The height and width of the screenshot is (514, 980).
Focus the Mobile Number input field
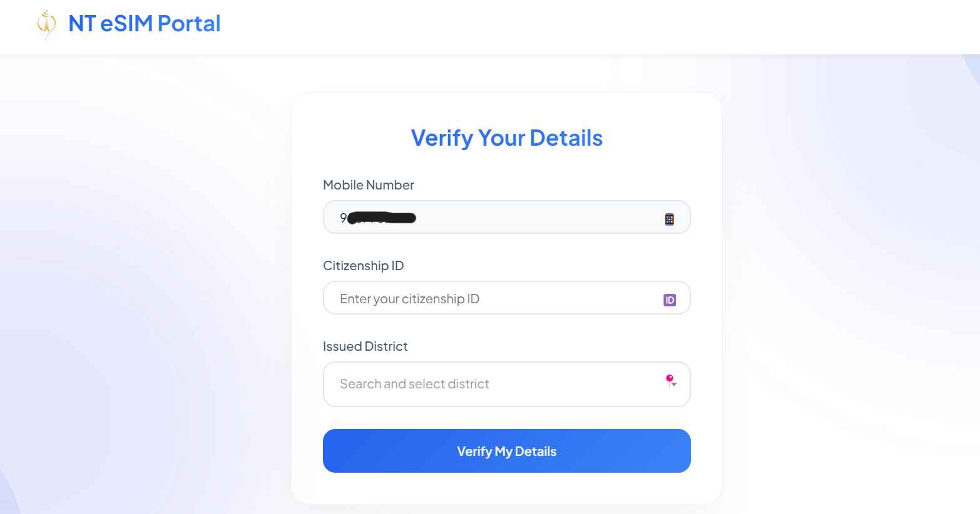[x=532, y=218]
